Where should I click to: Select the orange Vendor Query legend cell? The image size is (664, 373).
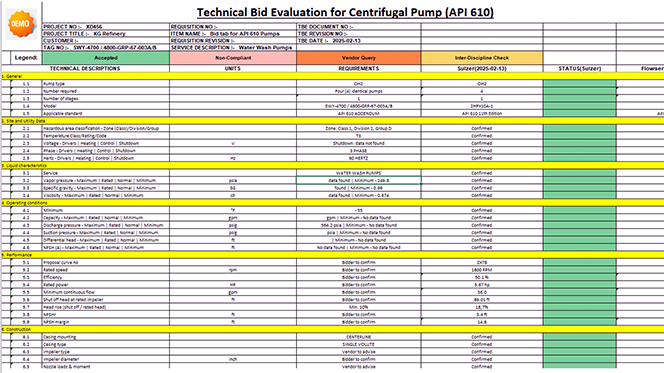359,58
